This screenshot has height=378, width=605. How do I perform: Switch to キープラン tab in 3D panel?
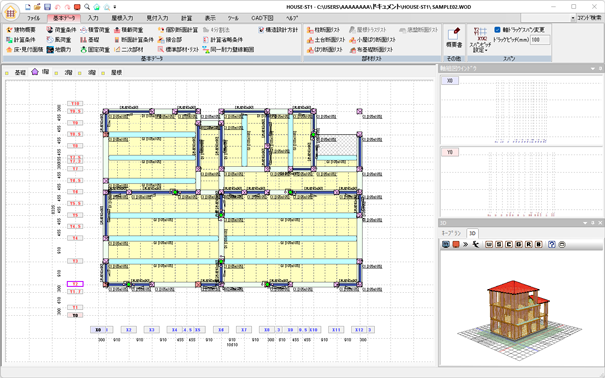coord(452,233)
